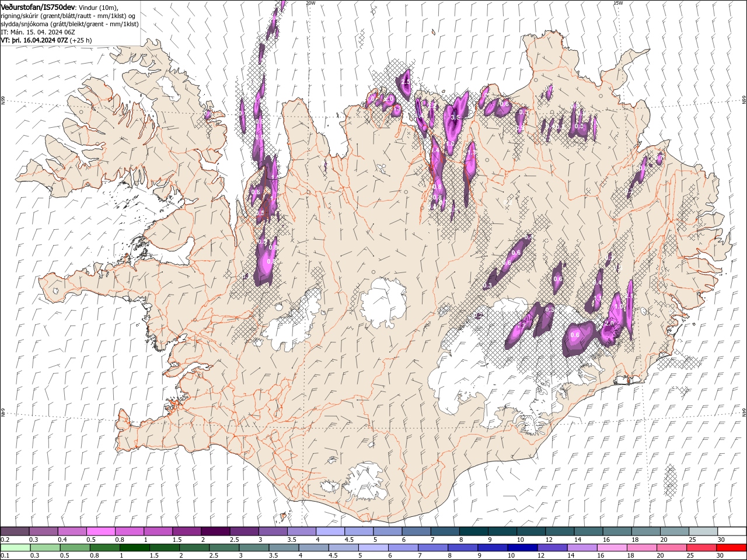Click the pale green swatch labeled 0.1

pos(15,548)
